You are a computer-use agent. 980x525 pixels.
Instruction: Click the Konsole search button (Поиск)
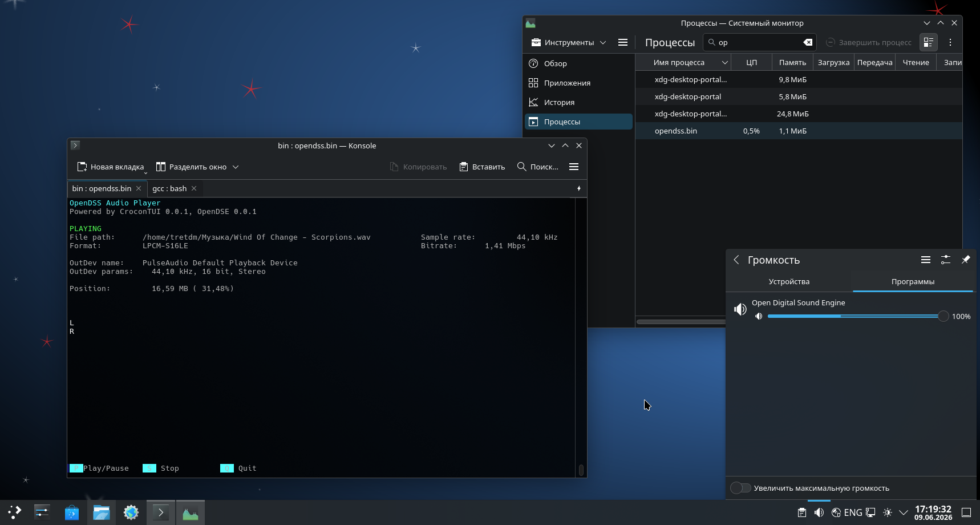coord(537,167)
